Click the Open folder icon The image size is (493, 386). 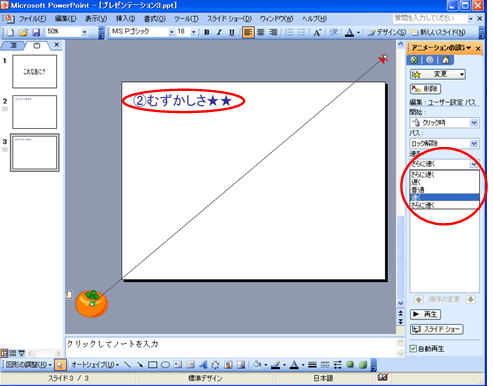click(23, 32)
